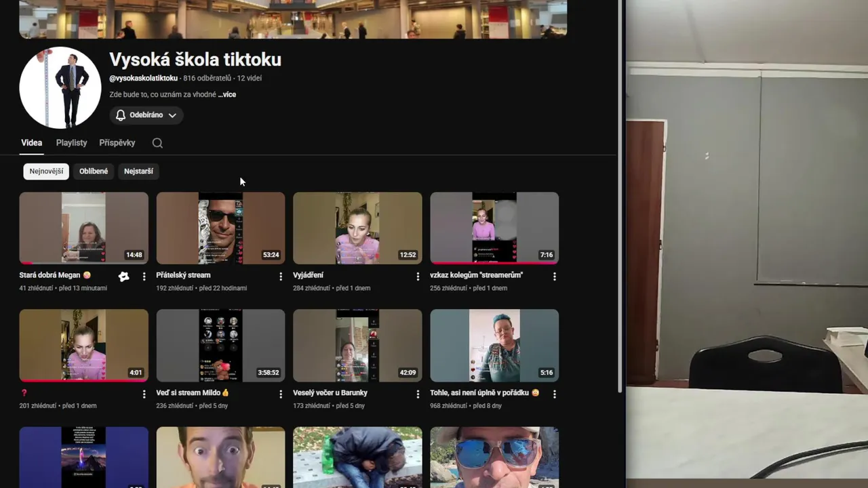Click the @vysokaskolatiktoku channel handle
Image resolution: width=868 pixels, height=488 pixels.
(x=143, y=78)
